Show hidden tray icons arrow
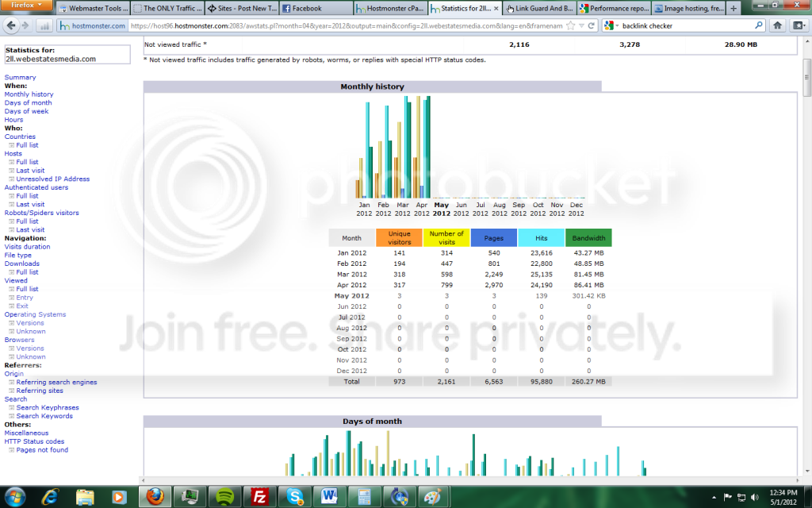 click(x=714, y=497)
